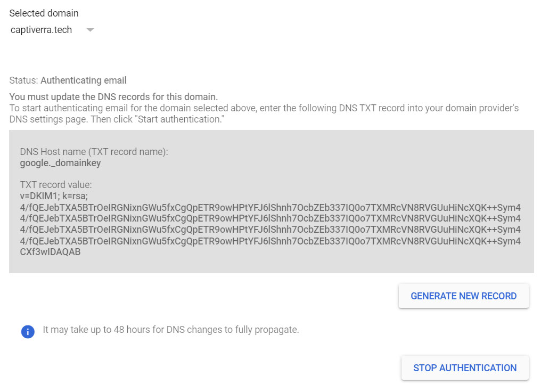The image size is (541, 392).
Task: Click the GENERATE NEW RECORD button
Action: pos(463,296)
